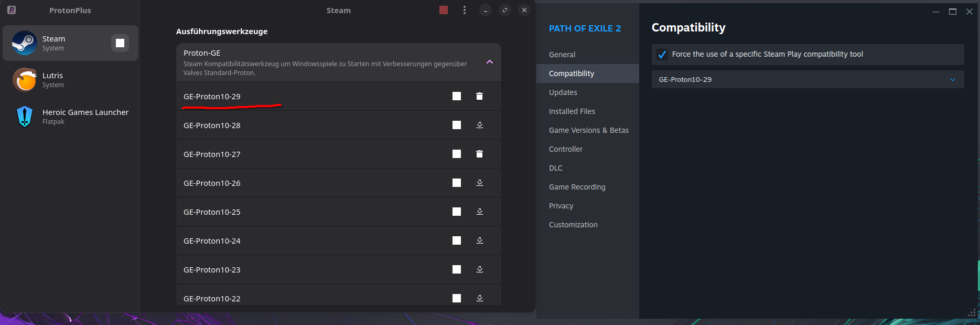Image resolution: width=980 pixels, height=325 pixels.
Task: Open Updates tab in Steam properties
Action: click(563, 92)
